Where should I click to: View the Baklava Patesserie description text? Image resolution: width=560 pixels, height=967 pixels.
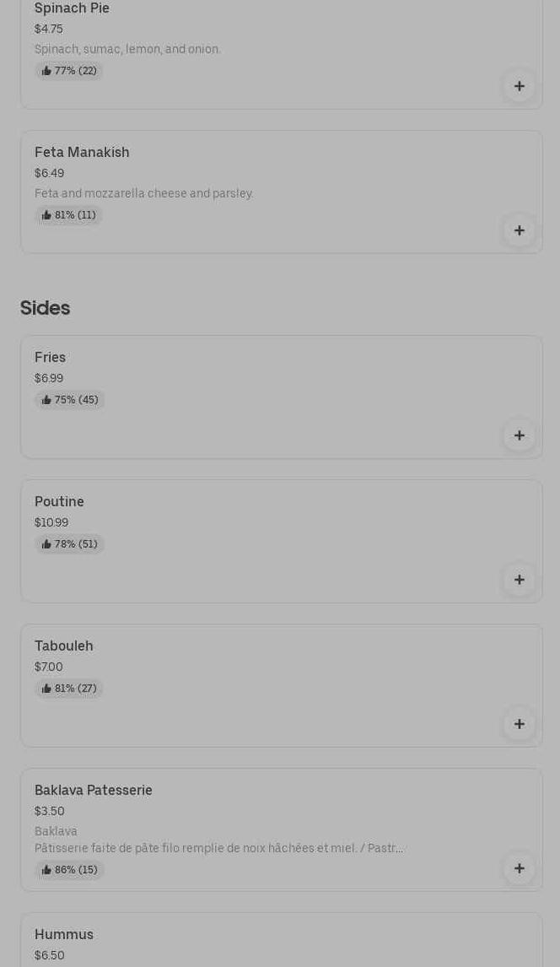[x=218, y=848]
